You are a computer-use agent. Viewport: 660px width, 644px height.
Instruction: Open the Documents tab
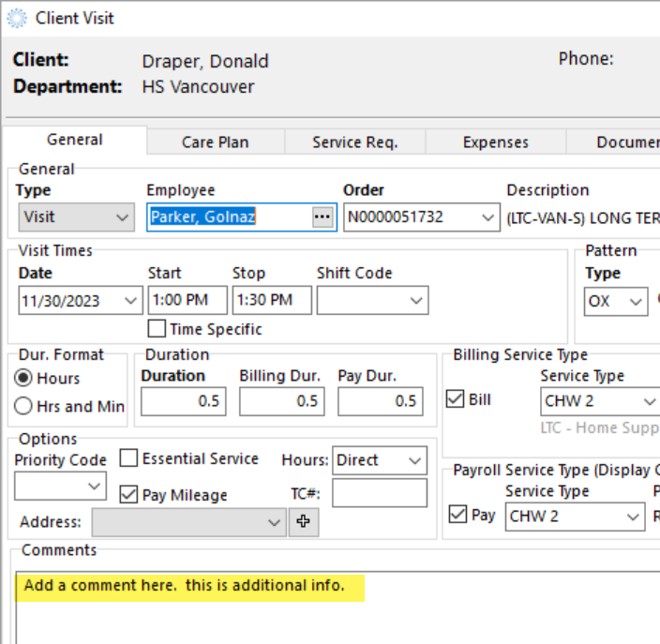click(x=613, y=142)
